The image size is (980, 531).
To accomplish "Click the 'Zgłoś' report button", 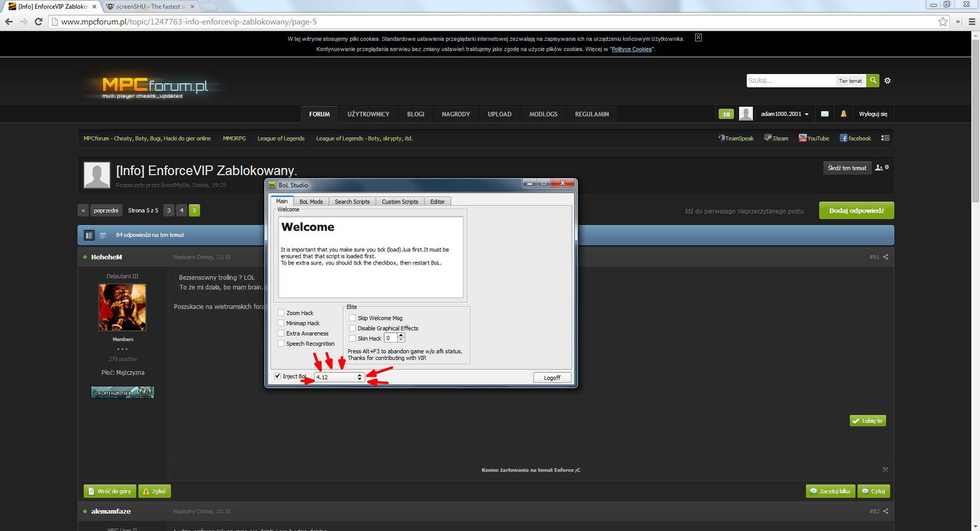I will [x=155, y=491].
